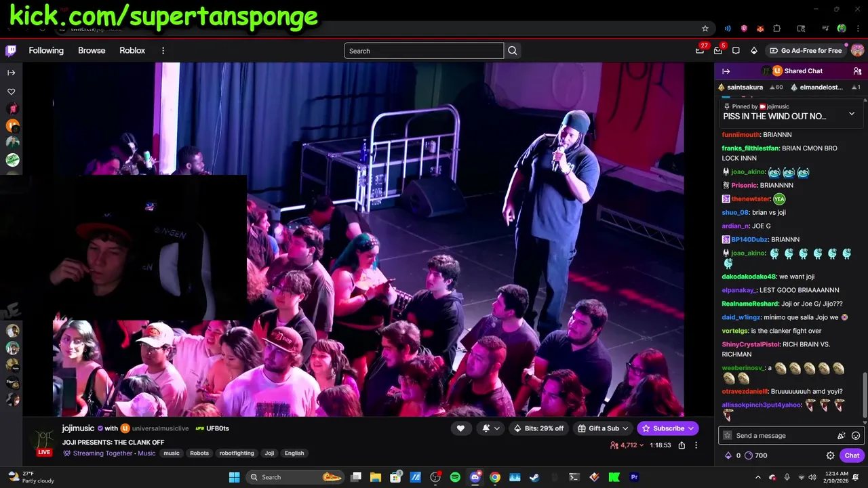This screenshot has height=488, width=868.
Task: Open the stream options three-dot menu
Action: coord(696,445)
